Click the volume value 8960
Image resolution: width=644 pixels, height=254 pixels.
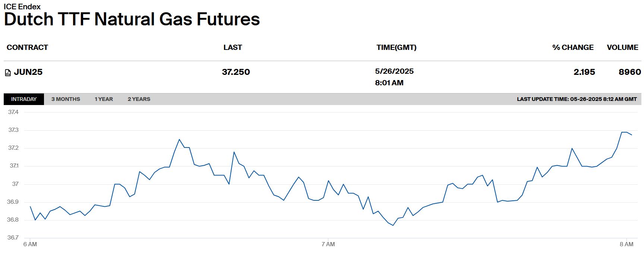click(x=629, y=72)
